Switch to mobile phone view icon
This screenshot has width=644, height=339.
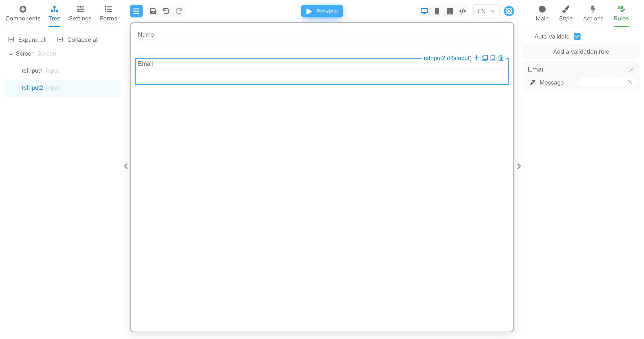tap(437, 11)
